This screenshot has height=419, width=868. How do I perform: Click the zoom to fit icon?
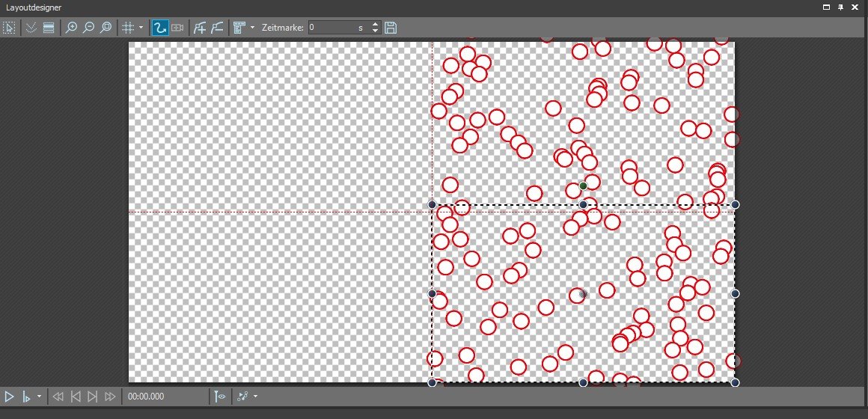point(106,28)
